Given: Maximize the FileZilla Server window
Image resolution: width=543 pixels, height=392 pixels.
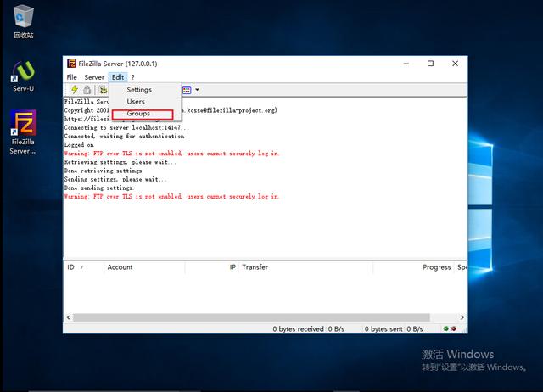Looking at the screenshot, I should (x=430, y=64).
